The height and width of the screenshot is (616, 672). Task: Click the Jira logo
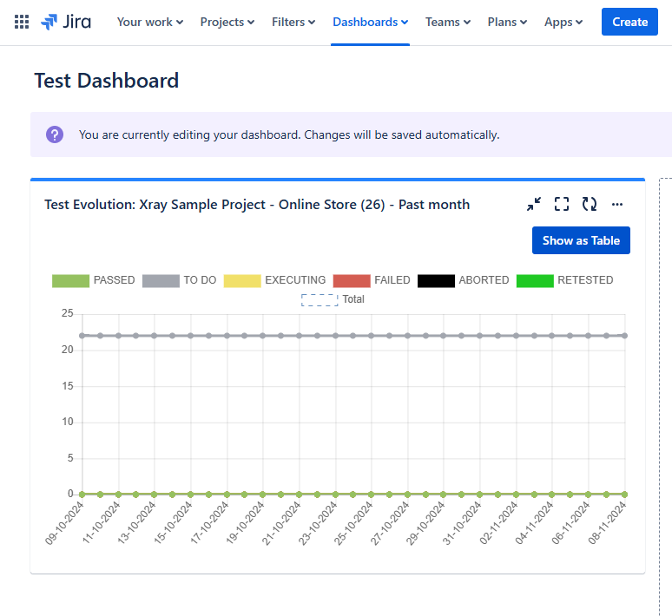[x=66, y=22]
